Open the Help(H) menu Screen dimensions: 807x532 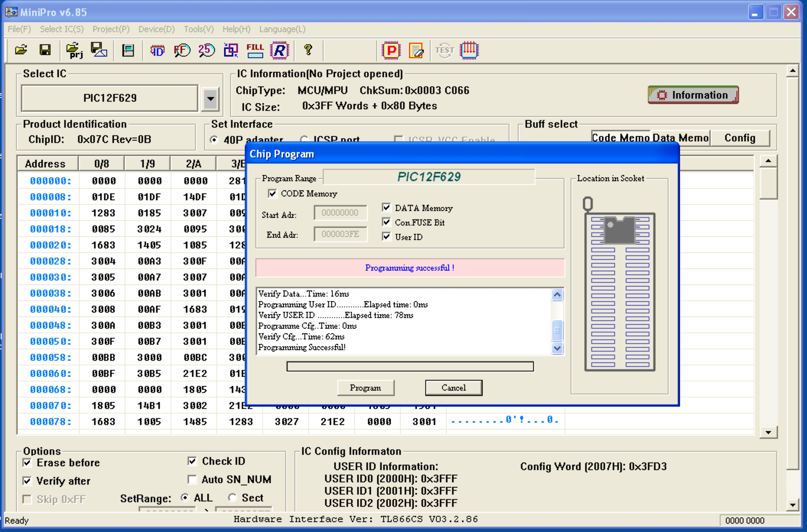pos(236,29)
